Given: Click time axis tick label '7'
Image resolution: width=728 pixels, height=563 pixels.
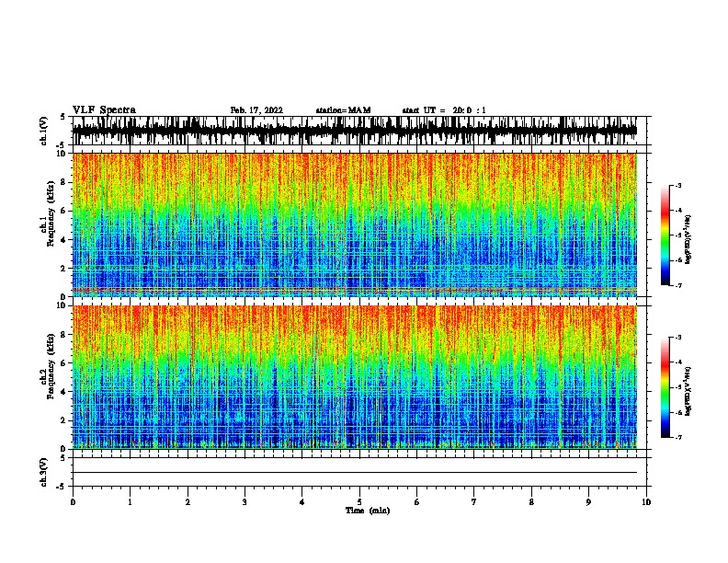Looking at the screenshot, I should (474, 502).
